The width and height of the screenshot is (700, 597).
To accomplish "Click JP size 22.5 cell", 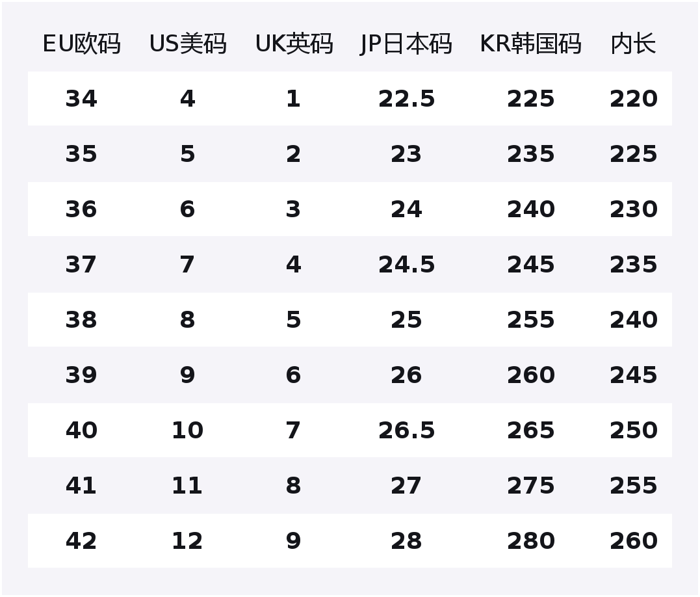I will (406, 99).
